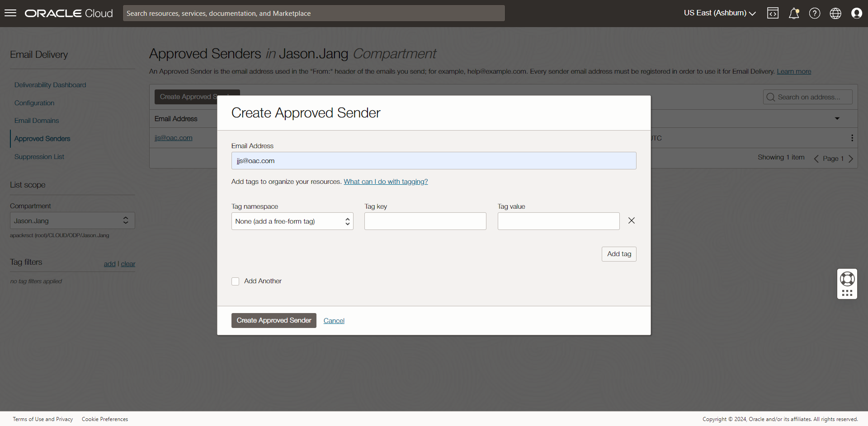Open the Learn more link
Screen dimensions: 868x426
[794, 71]
